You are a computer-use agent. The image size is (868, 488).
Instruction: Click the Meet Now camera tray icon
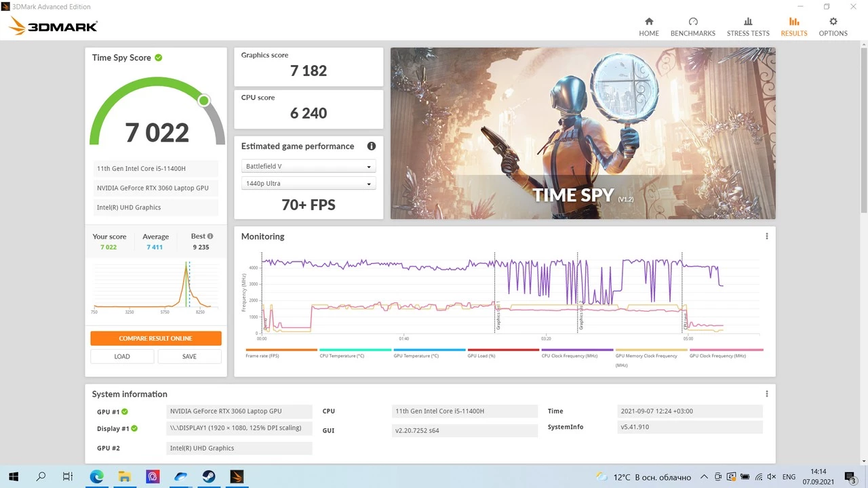[x=718, y=477]
